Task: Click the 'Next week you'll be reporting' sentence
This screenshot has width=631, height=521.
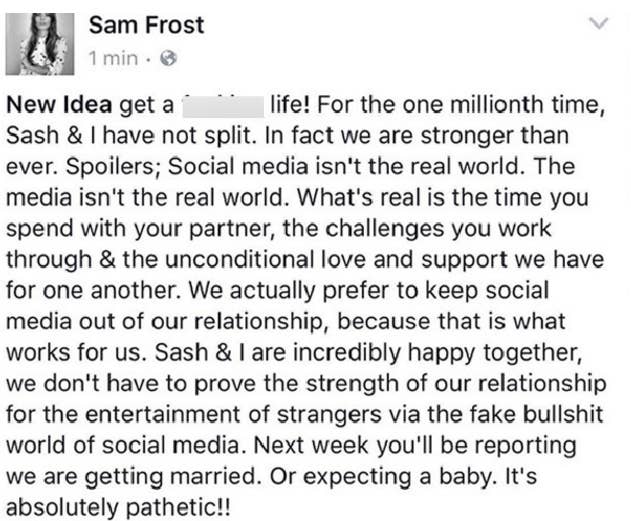Action: pyautogui.click(x=415, y=446)
